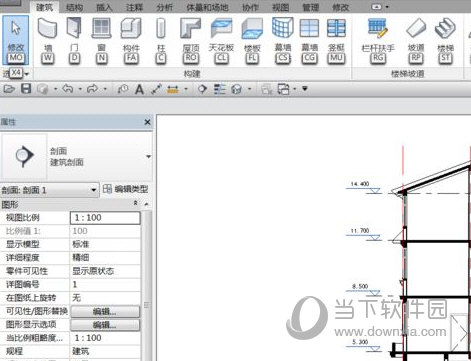Image resolution: width=471 pixels, height=361 pixels.
Task: Click the Text 'A' tool icon
Action: click(139, 89)
